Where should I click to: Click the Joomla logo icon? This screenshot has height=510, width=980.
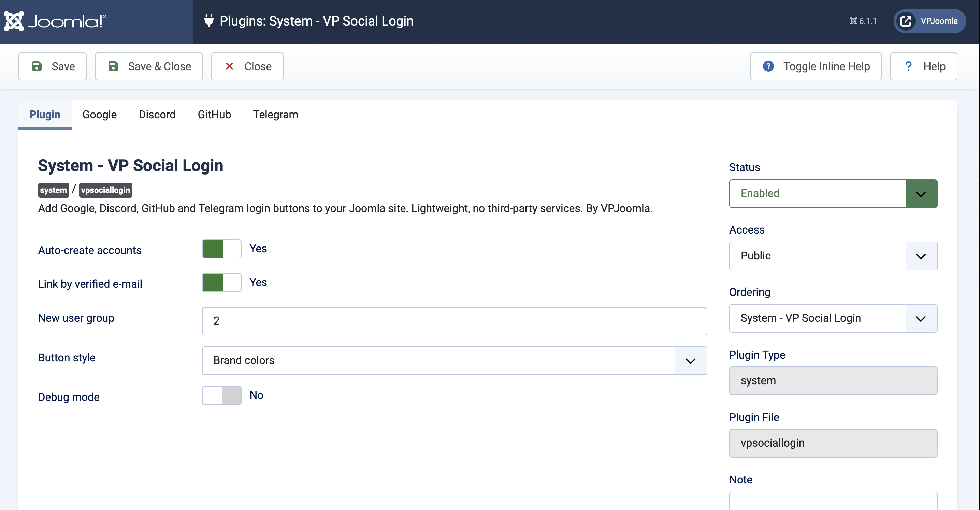coord(14,21)
